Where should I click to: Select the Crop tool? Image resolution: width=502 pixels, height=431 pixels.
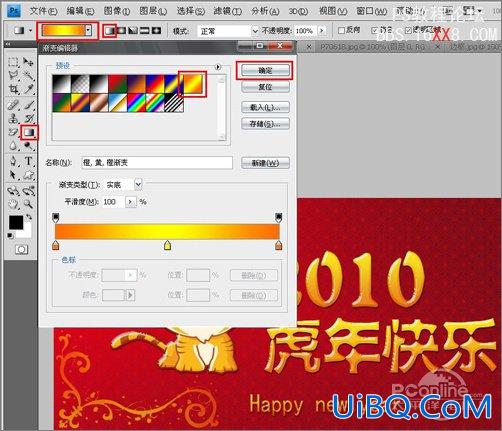pyautogui.click(x=13, y=89)
